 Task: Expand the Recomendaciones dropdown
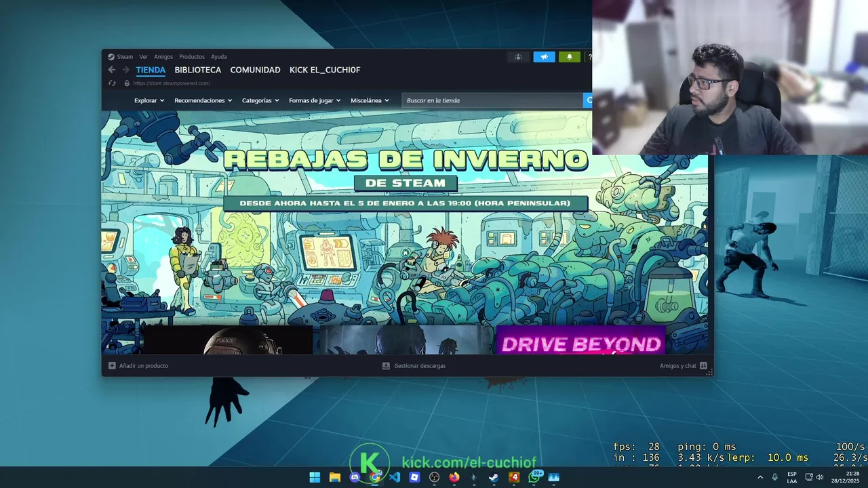203,100
